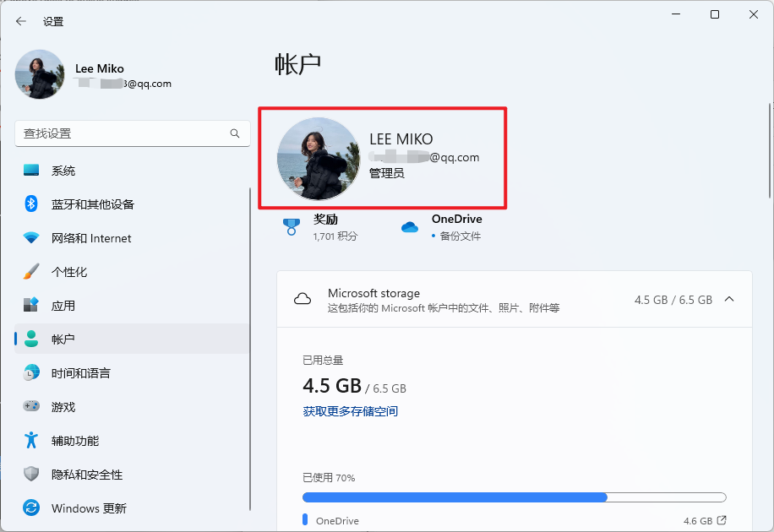Select 帐户 in the sidebar
Image resolution: width=774 pixels, height=532 pixels.
coord(132,339)
